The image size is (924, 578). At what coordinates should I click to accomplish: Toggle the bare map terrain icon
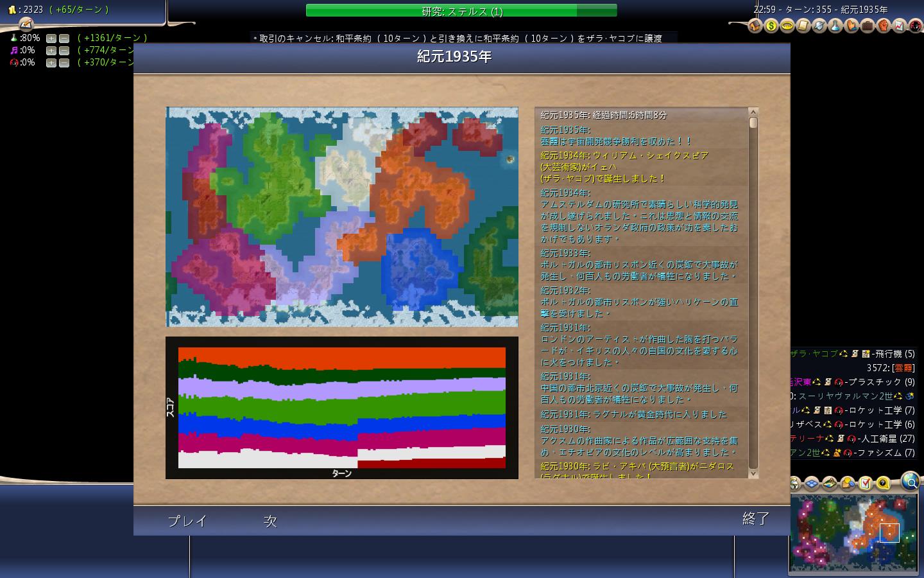click(830, 483)
